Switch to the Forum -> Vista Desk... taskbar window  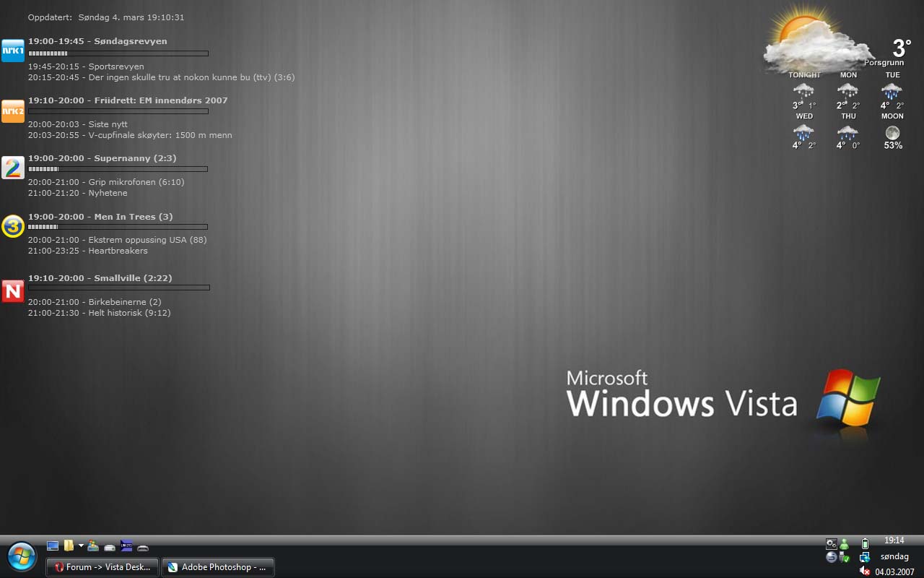[x=103, y=567]
